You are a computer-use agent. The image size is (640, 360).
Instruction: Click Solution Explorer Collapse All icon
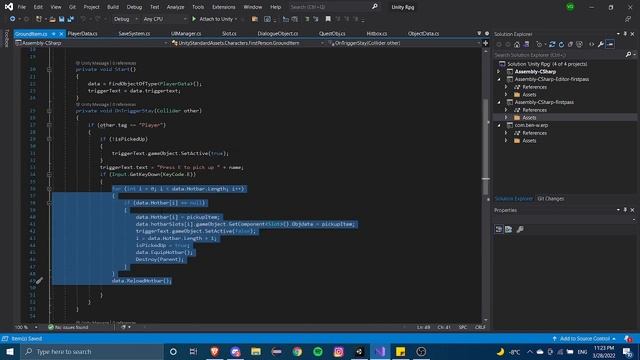tap(570, 44)
